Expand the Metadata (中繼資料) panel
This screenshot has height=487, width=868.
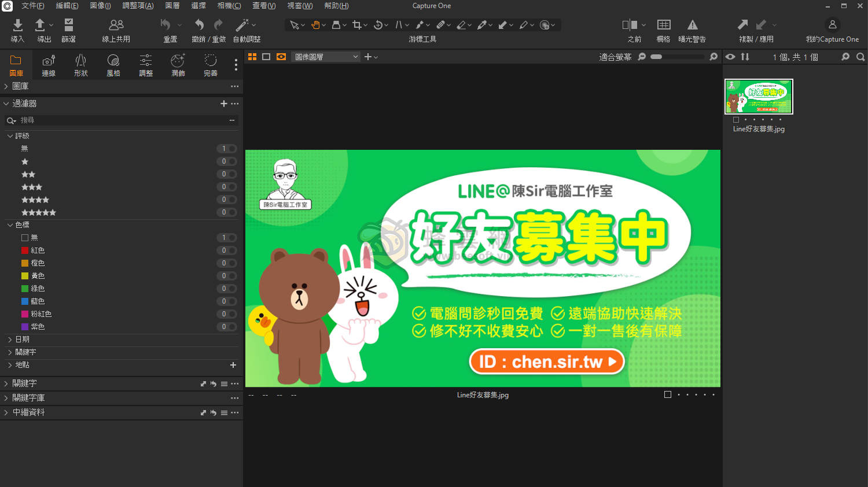point(6,412)
